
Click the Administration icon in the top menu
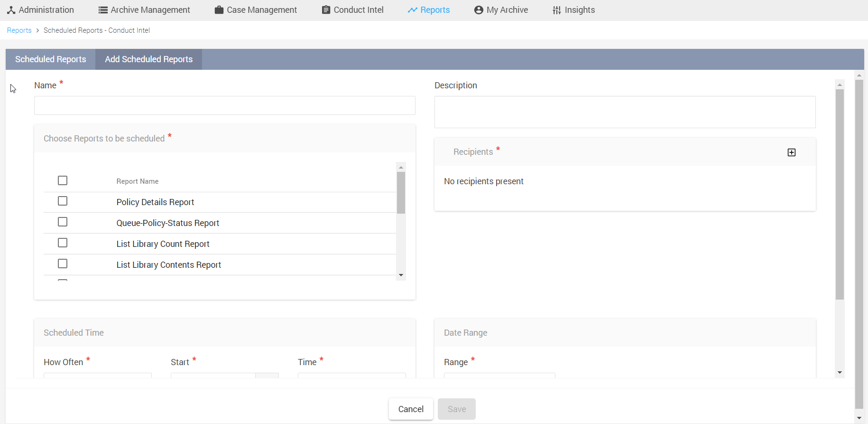tap(11, 10)
